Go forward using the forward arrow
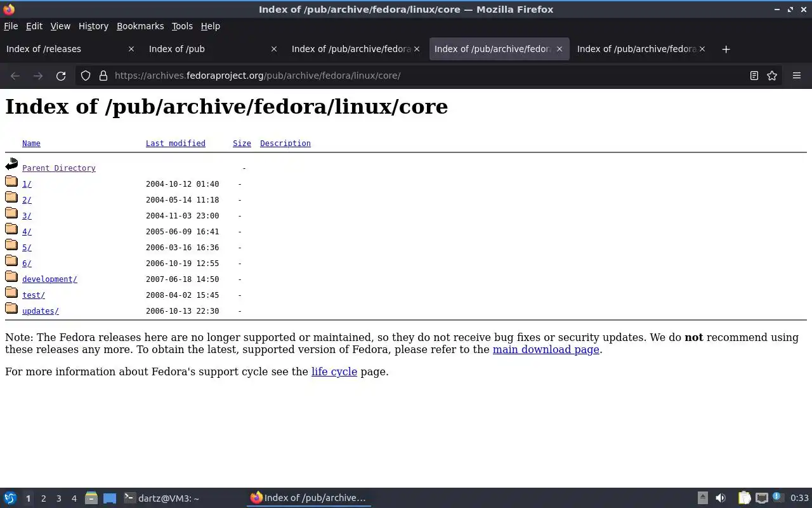Screen dimensions: 812x508 click(38, 76)
